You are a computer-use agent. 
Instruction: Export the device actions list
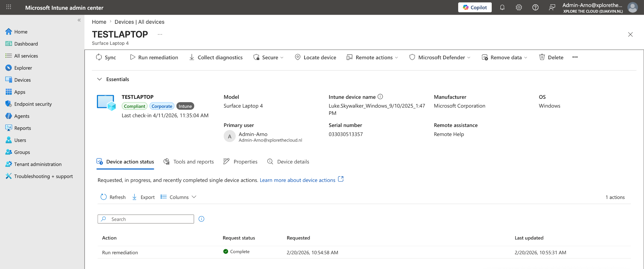pyautogui.click(x=143, y=197)
